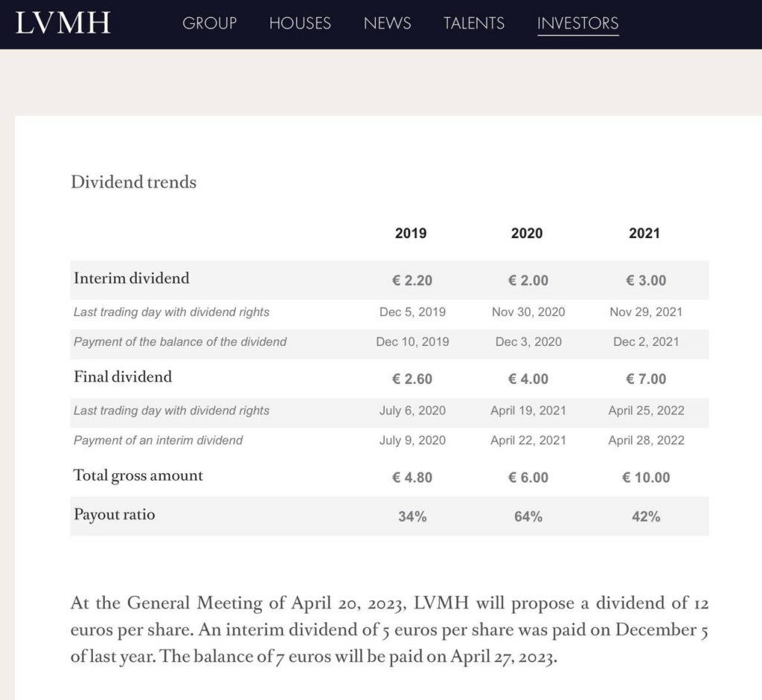Click the Dividend trends heading
This screenshot has height=700, width=762.
tap(134, 182)
